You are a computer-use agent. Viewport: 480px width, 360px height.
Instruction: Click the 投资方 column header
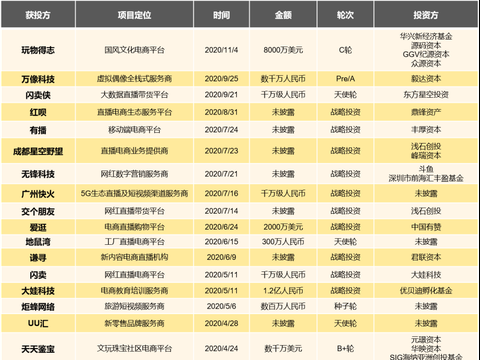pos(426,15)
